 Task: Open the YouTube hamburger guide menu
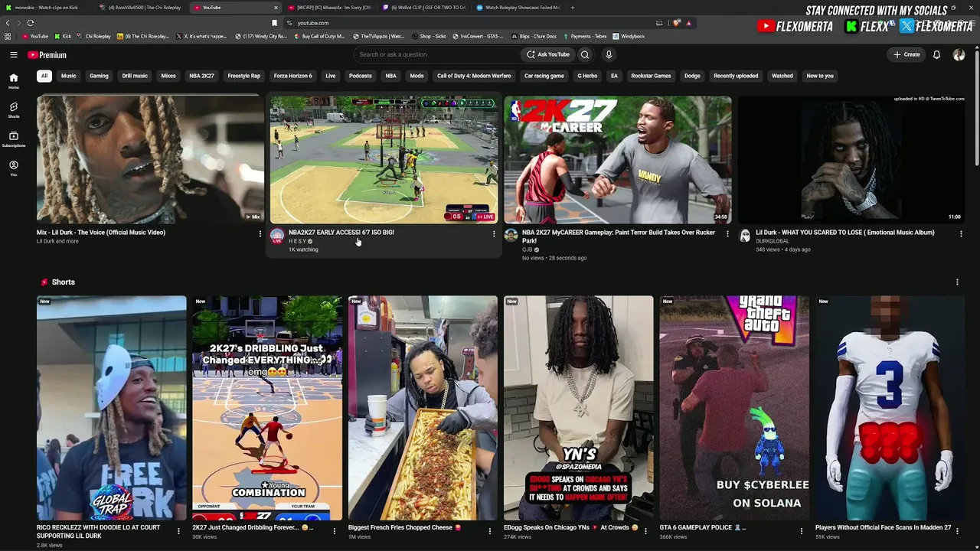coord(14,55)
